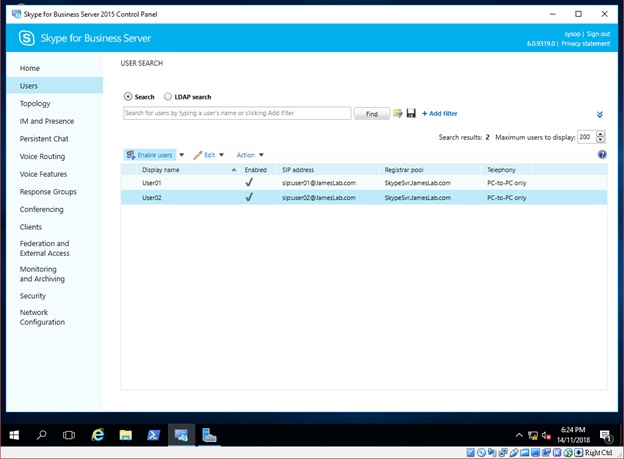Focus the user search text box
Viewport: 624px width, 459px height.
[x=237, y=113]
